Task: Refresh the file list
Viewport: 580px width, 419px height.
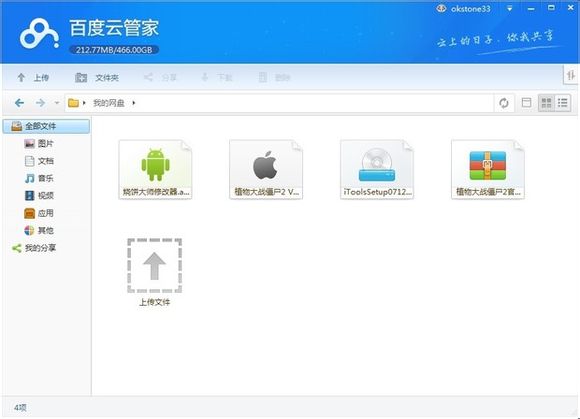Action: pyautogui.click(x=504, y=103)
